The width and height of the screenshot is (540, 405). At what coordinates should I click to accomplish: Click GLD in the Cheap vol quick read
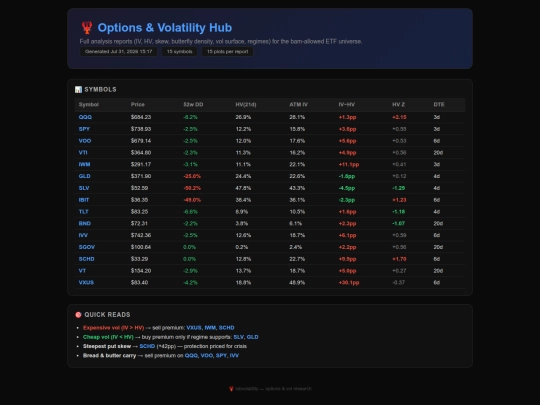252,337
